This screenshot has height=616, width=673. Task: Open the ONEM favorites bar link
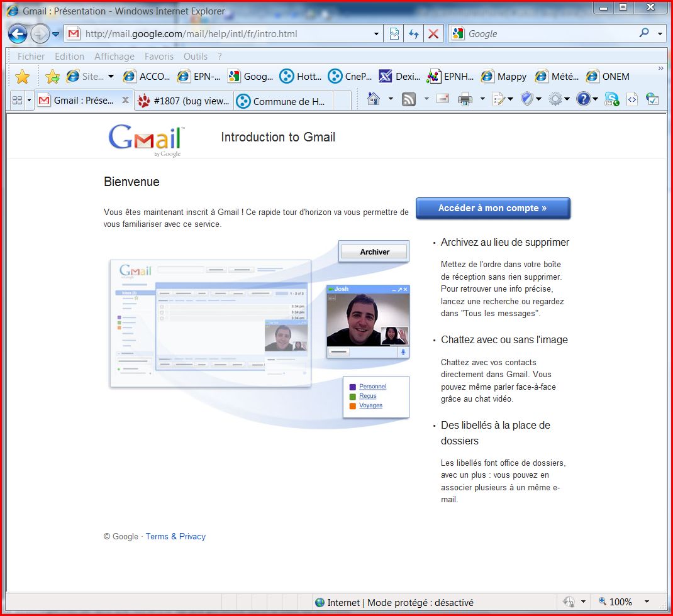(608, 77)
